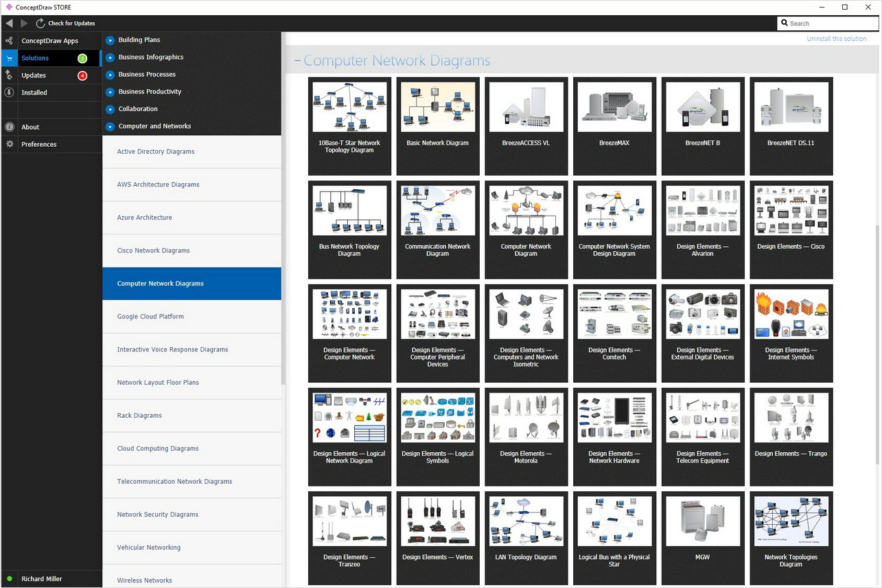Open Preferences via the gear icon
Screen dimensions: 882x588
[9, 144]
